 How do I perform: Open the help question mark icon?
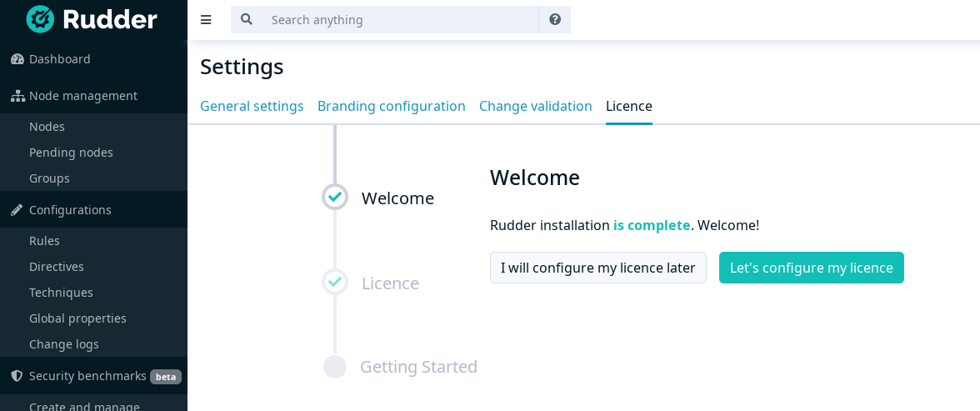coord(555,19)
